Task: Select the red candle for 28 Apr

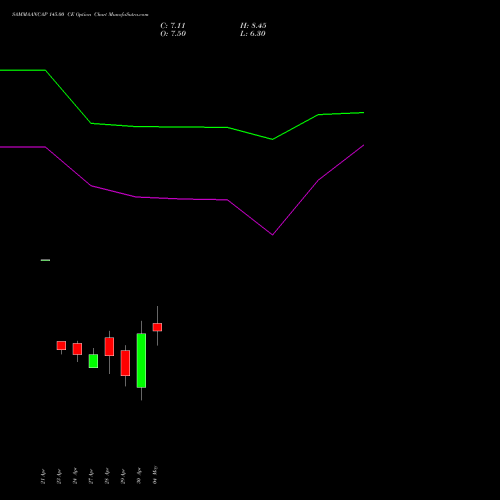Action: tap(109, 347)
